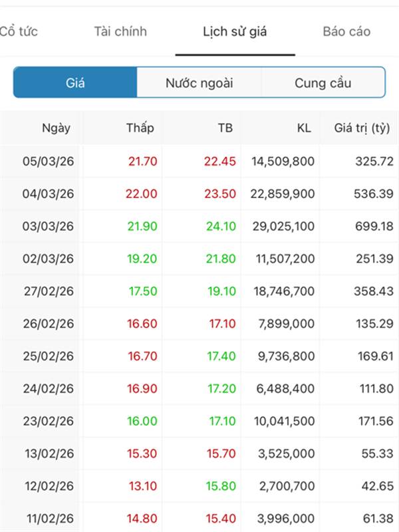Click value 135.29 on 26/02/26

(376, 324)
